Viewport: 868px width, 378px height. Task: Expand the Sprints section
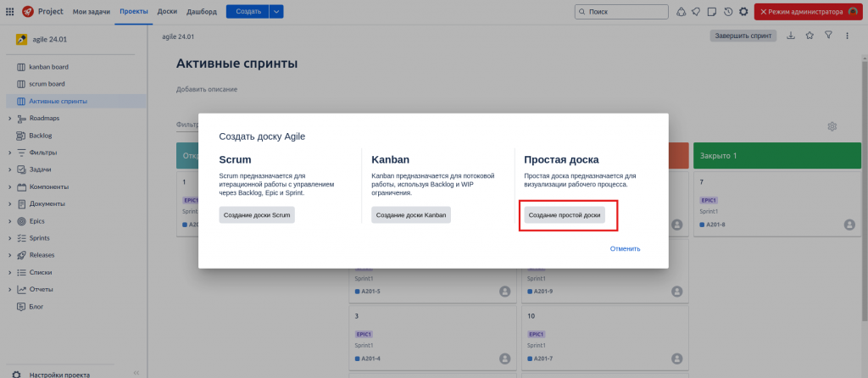[10, 238]
